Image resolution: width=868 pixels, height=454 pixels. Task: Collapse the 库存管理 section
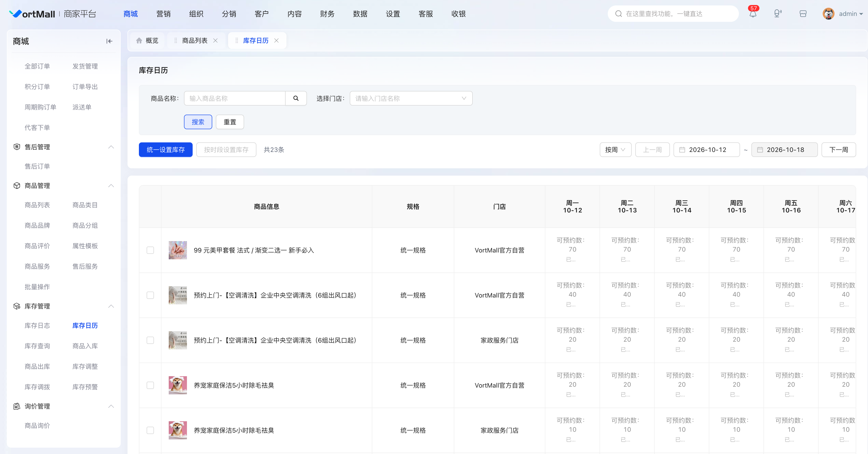(x=111, y=306)
